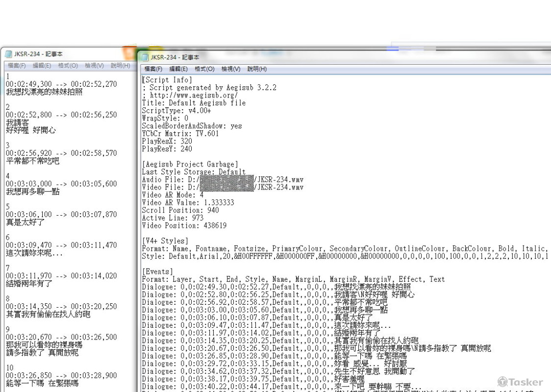Click the first timestamp line 00:02:49,300 in SRT window
This screenshot has height=392, width=551.
(x=61, y=84)
